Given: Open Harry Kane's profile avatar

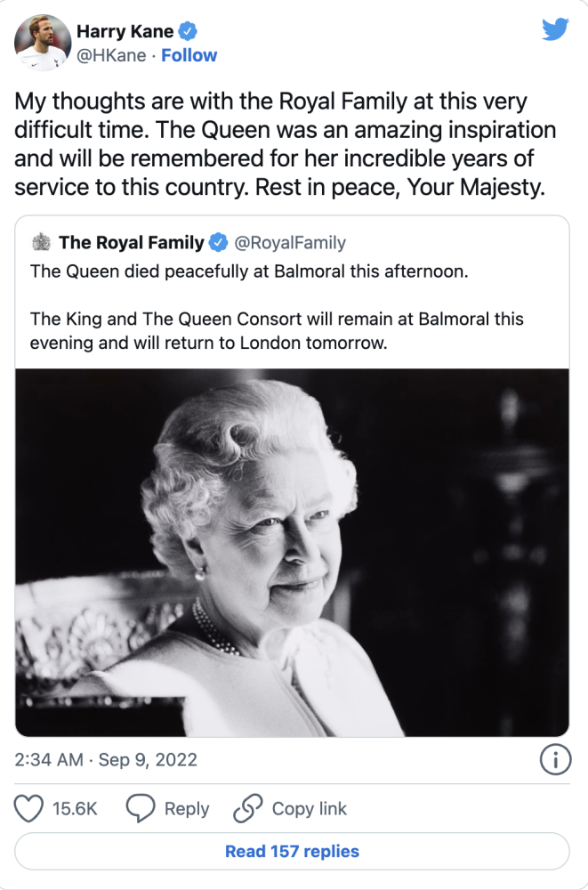Looking at the screenshot, I should click(x=43, y=43).
